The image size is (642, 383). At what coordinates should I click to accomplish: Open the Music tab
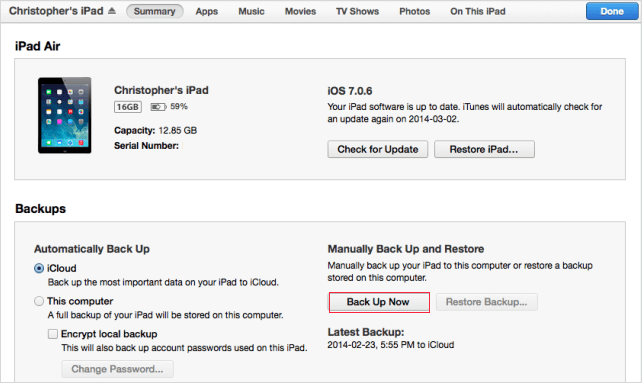point(251,11)
